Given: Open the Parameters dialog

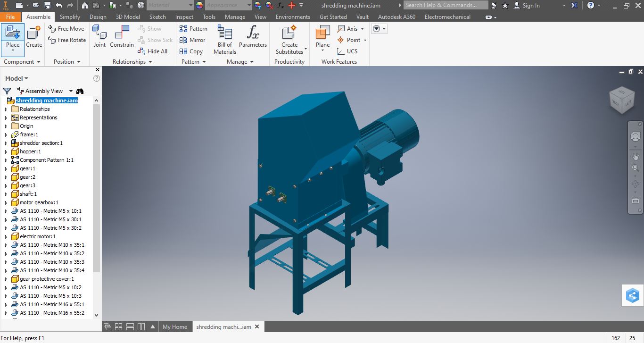Looking at the screenshot, I should point(253,37).
